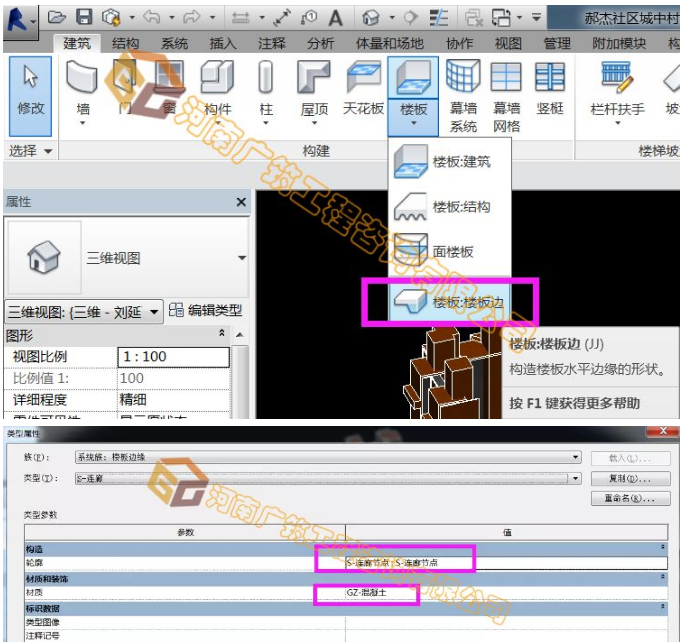The width and height of the screenshot is (687, 643).
Task: Open the 族 family dropdown in Type Properties
Action: [x=576, y=457]
